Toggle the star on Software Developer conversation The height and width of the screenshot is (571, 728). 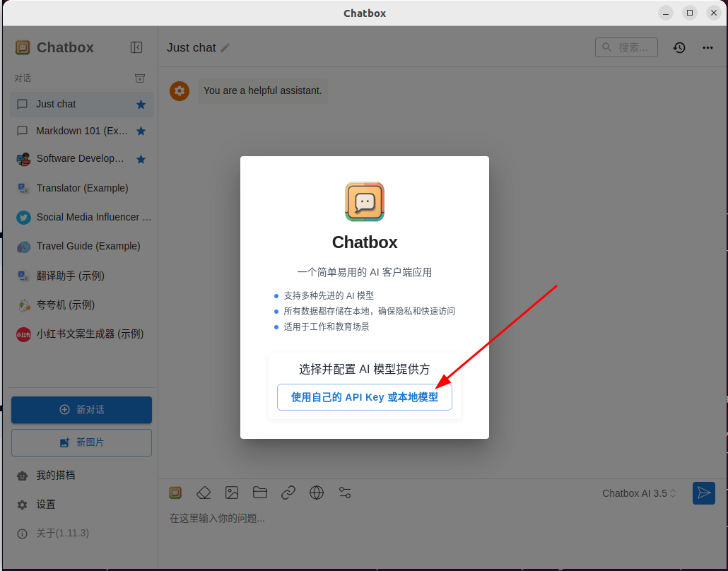(141, 159)
